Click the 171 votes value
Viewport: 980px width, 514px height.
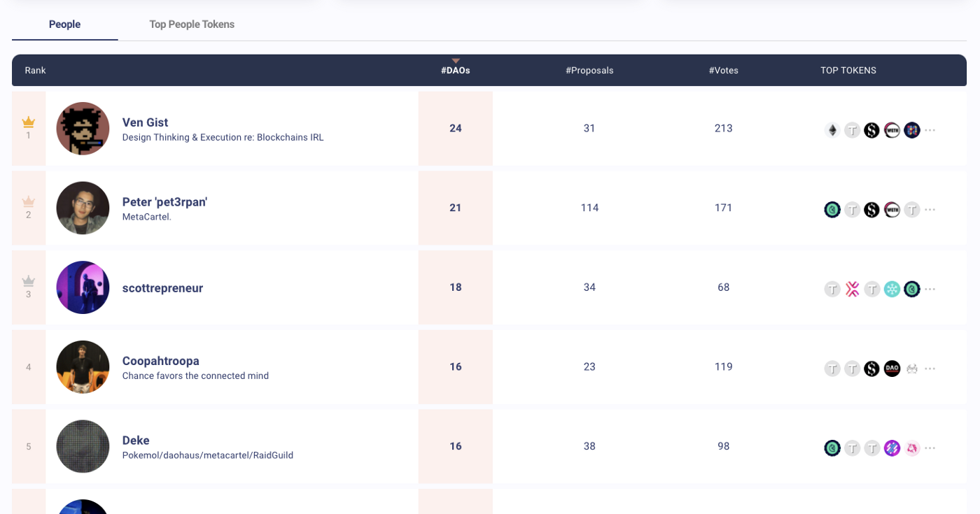(724, 208)
